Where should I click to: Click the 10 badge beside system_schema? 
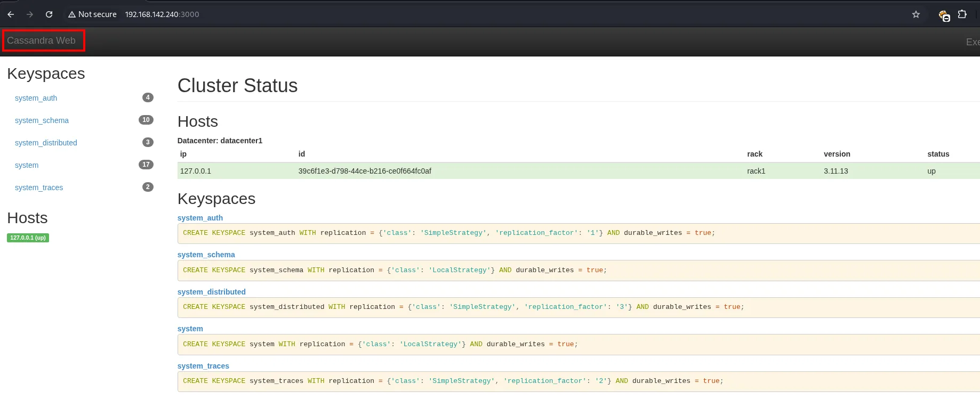[146, 120]
